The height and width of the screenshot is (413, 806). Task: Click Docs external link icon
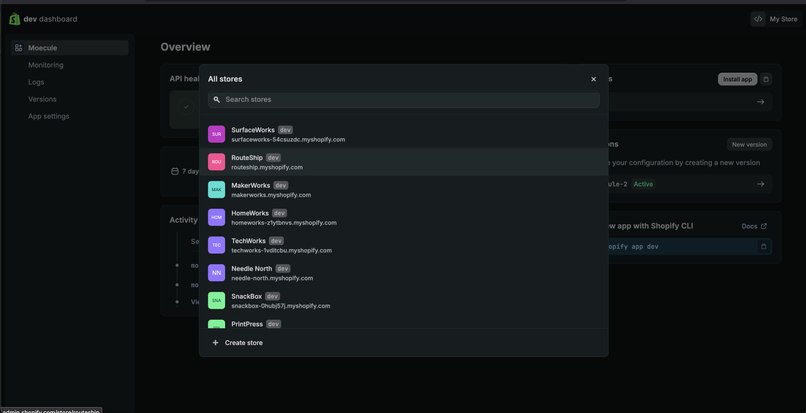pos(763,226)
